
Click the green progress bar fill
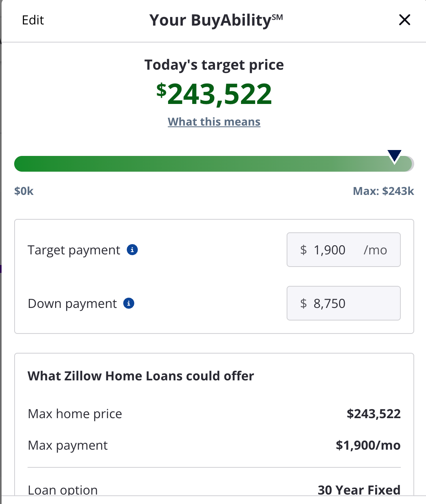pyautogui.click(x=197, y=164)
